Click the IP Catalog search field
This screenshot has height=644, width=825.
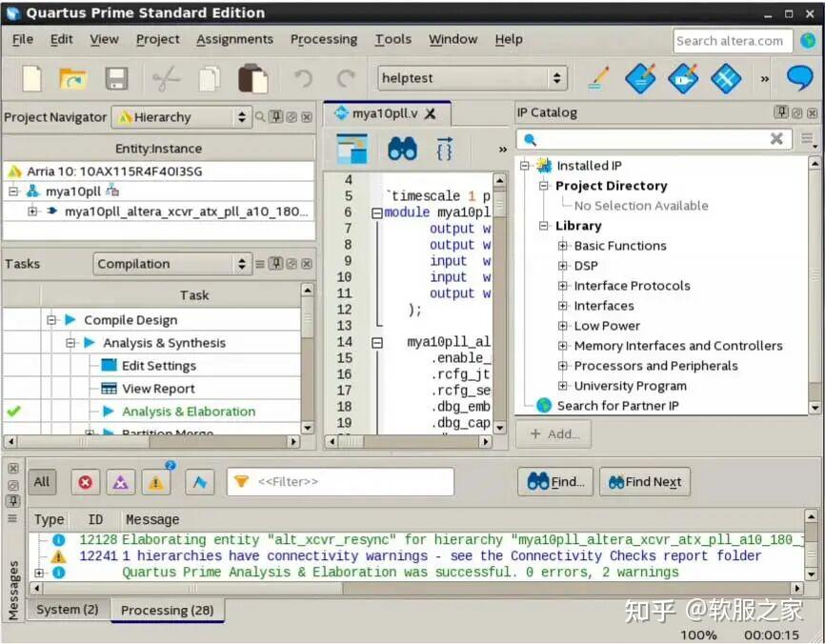coord(654,139)
